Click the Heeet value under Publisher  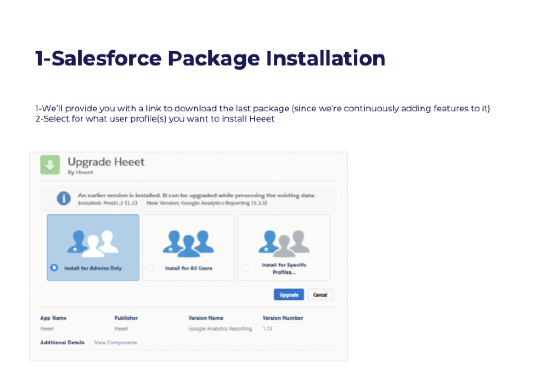coord(121,329)
